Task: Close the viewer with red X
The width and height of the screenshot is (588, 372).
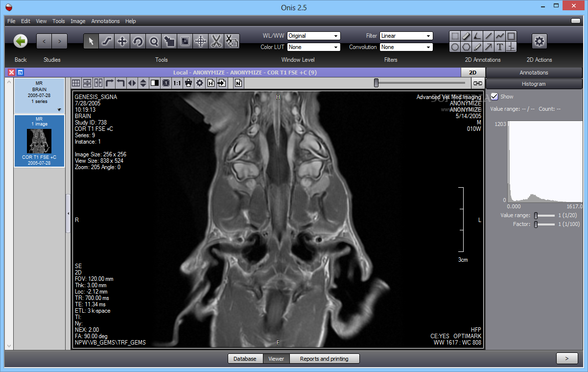Action: click(11, 73)
